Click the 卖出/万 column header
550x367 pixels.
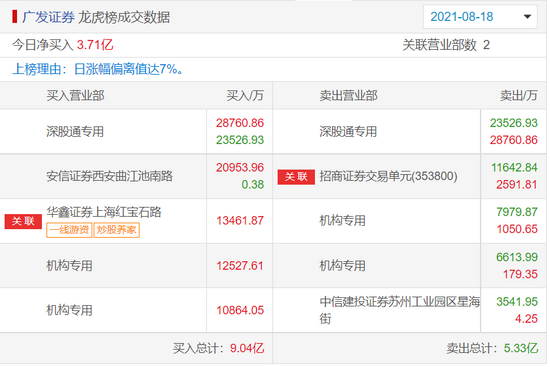tap(518, 95)
